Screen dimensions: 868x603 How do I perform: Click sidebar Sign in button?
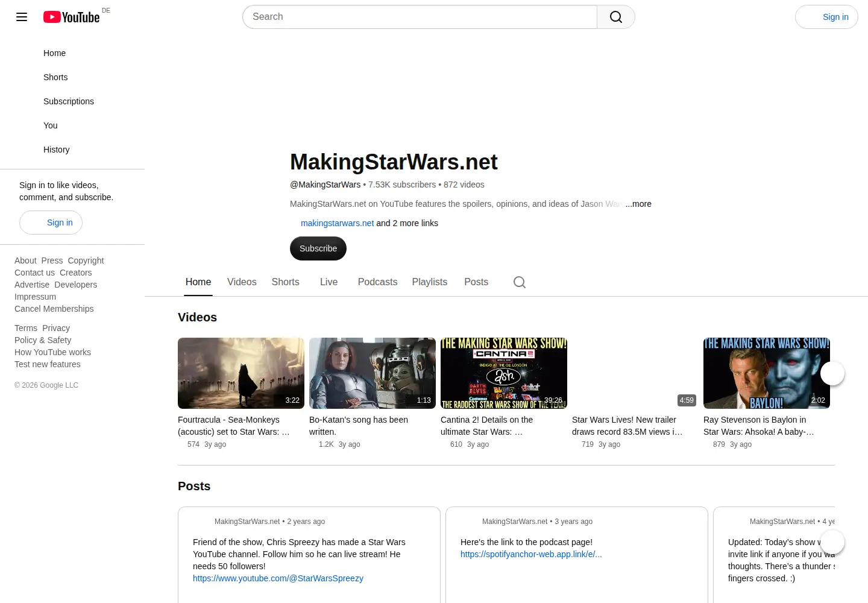tap(51, 223)
